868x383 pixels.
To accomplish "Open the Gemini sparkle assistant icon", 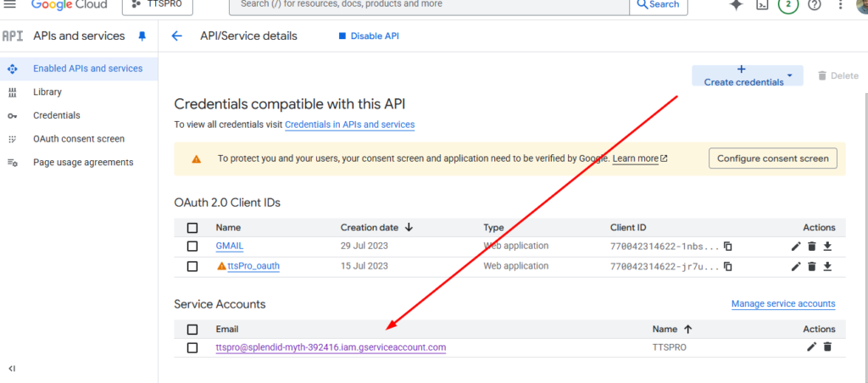I will [736, 4].
